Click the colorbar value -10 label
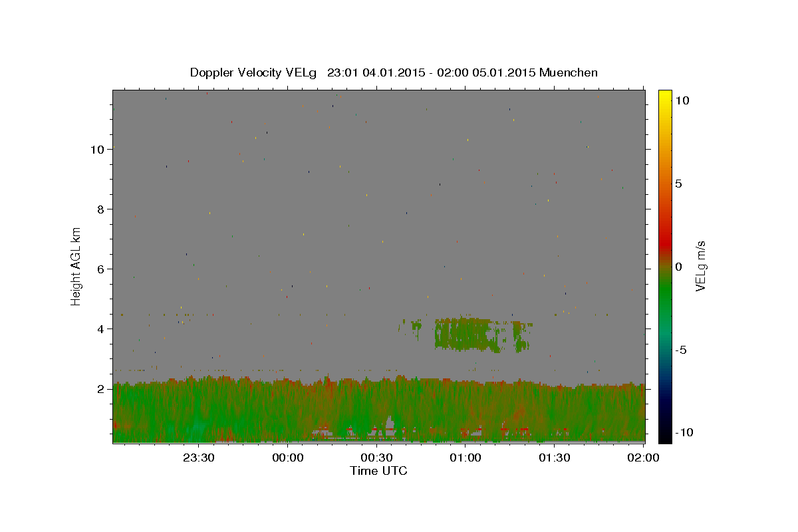 pyautogui.click(x=684, y=432)
